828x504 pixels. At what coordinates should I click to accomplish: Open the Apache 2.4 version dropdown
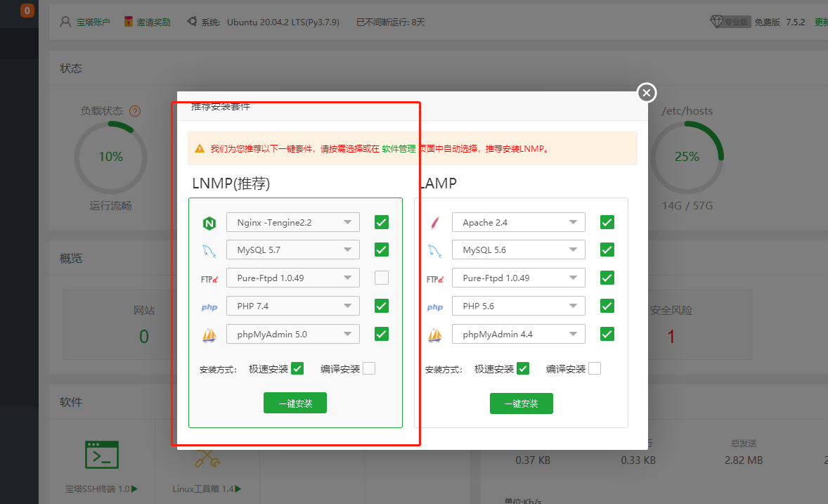pos(518,221)
